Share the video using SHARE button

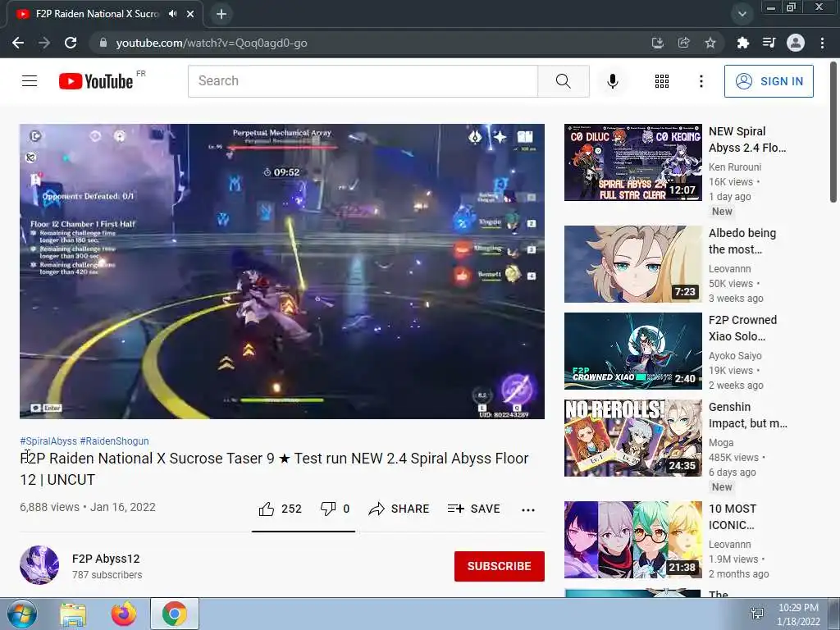click(399, 509)
